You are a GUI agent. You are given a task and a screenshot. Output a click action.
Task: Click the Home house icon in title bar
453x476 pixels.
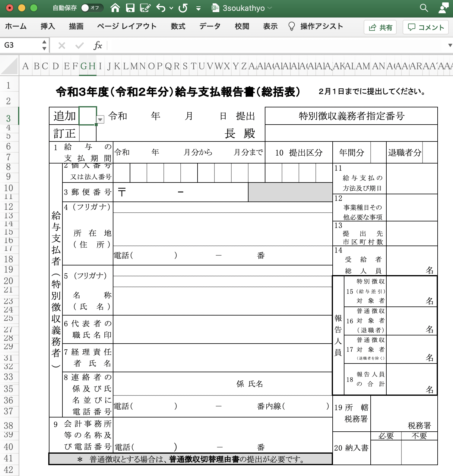point(115,8)
